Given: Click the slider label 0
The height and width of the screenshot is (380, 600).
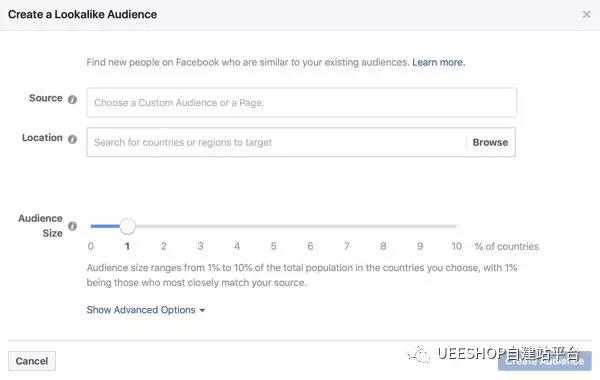Looking at the screenshot, I should pyautogui.click(x=91, y=246).
